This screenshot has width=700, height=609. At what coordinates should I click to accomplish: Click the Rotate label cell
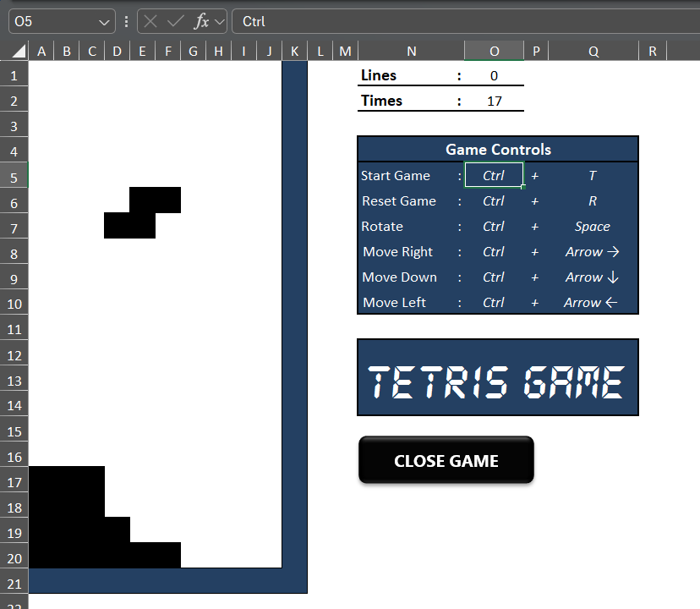click(x=411, y=226)
